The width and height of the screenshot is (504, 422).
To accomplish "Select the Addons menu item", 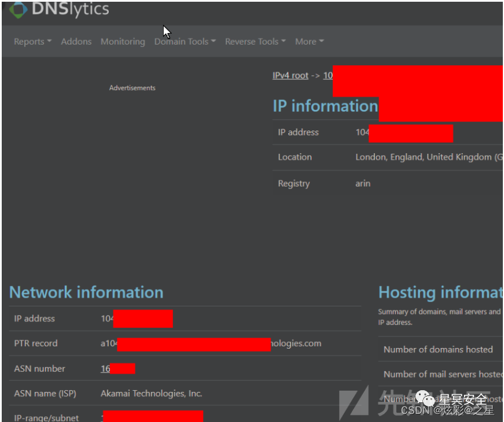I will [76, 41].
